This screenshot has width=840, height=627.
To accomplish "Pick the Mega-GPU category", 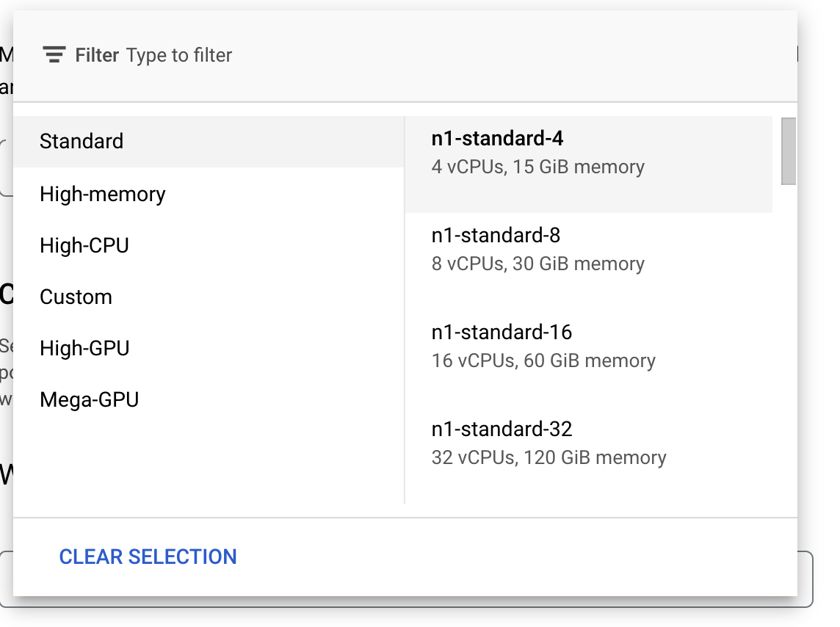I will click(90, 399).
